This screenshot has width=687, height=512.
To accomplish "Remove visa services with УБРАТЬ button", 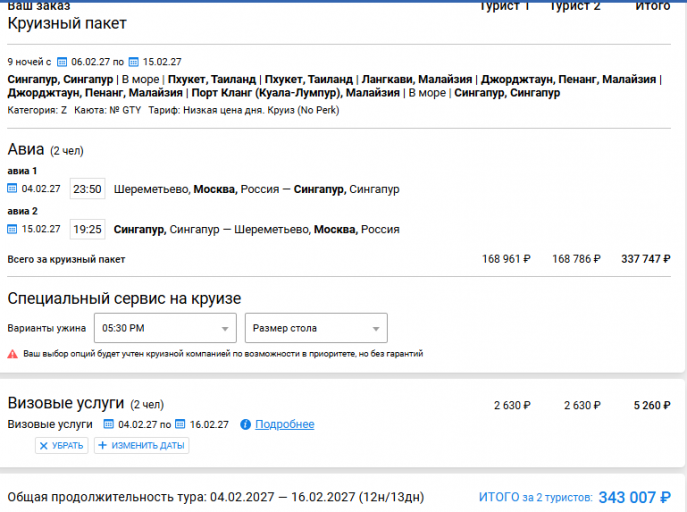I will (62, 445).
